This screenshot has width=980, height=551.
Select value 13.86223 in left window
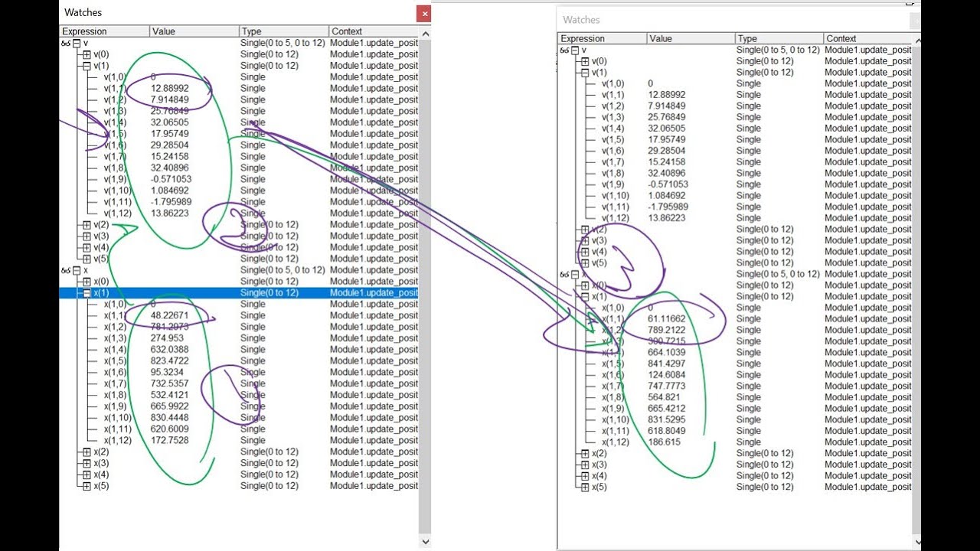(x=170, y=214)
